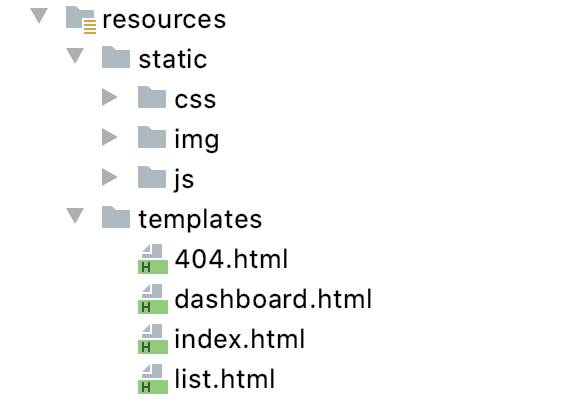
Task: Click the index.html HTML file icon
Action: (153, 339)
